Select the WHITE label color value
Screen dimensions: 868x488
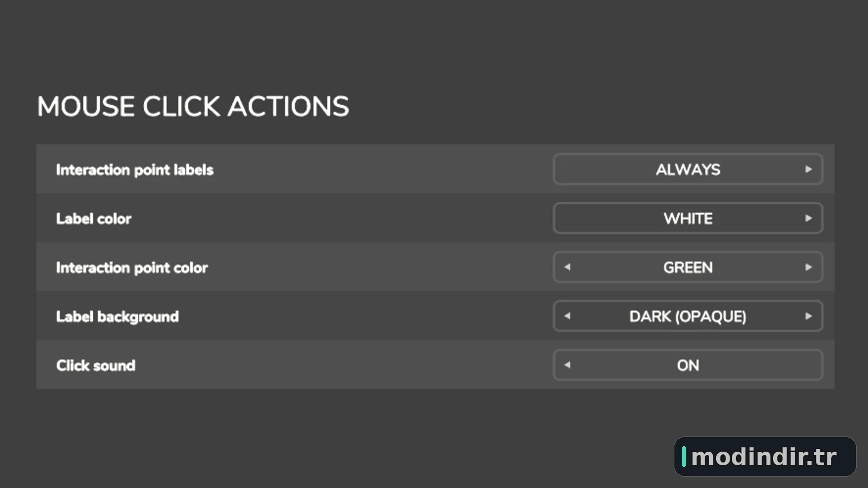point(688,218)
